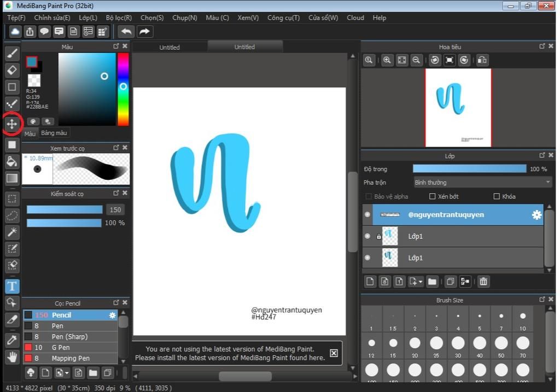The height and width of the screenshot is (392, 560).
Task: Select the Hand tool
Action: [12, 356]
